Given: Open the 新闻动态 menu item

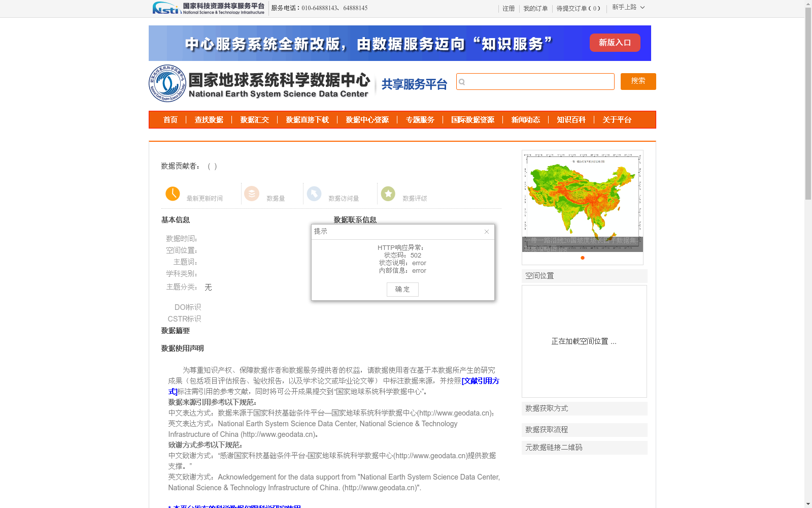Looking at the screenshot, I should point(526,120).
